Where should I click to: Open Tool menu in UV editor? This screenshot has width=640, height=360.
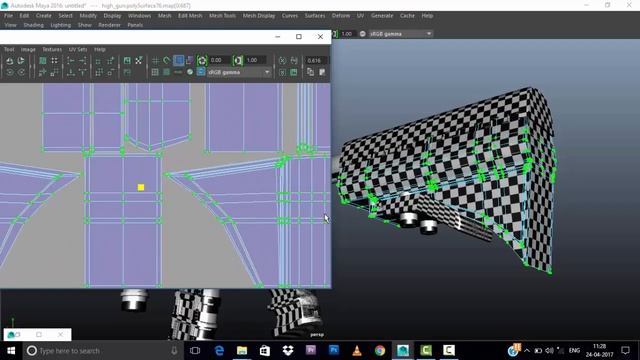[9, 49]
